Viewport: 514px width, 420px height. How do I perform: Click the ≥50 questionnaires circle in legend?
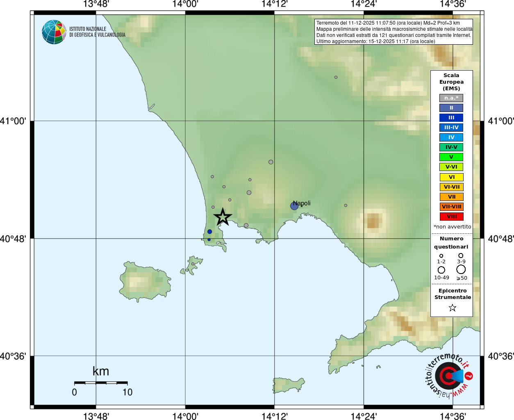point(461,269)
